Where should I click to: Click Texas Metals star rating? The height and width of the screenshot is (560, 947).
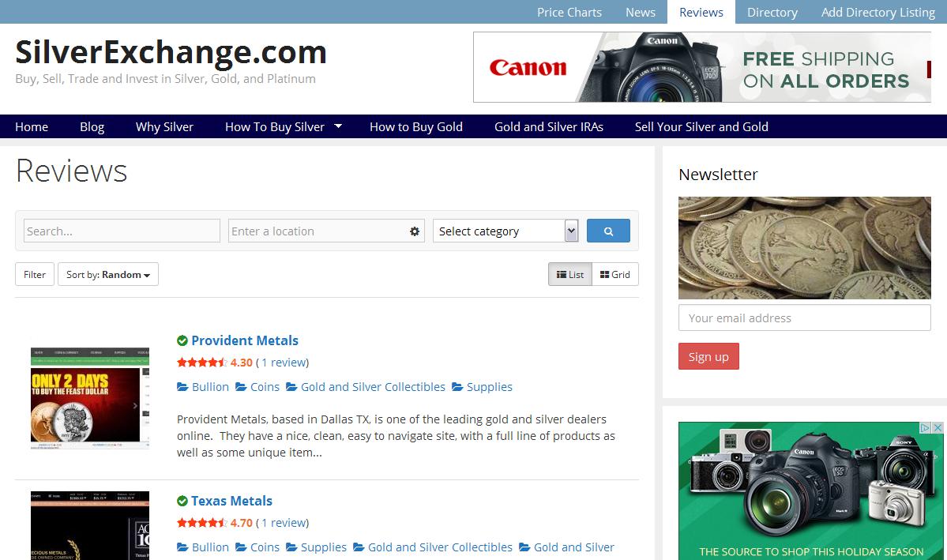(201, 523)
